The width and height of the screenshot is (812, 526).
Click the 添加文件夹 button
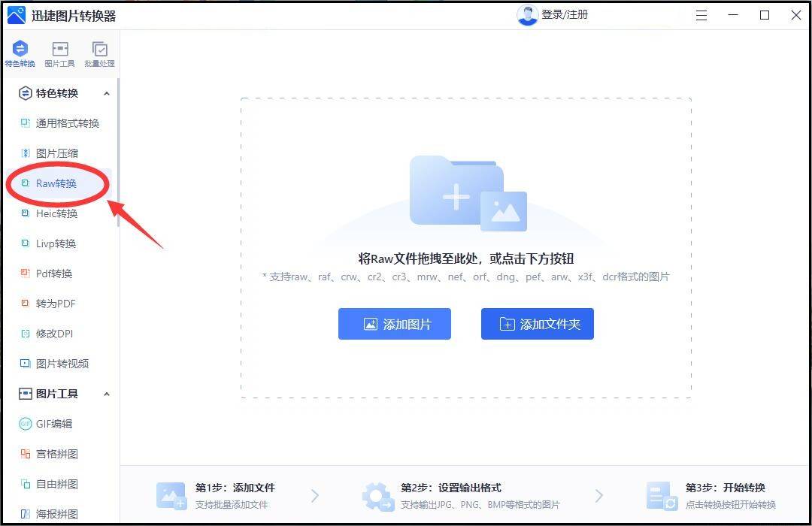click(x=537, y=324)
